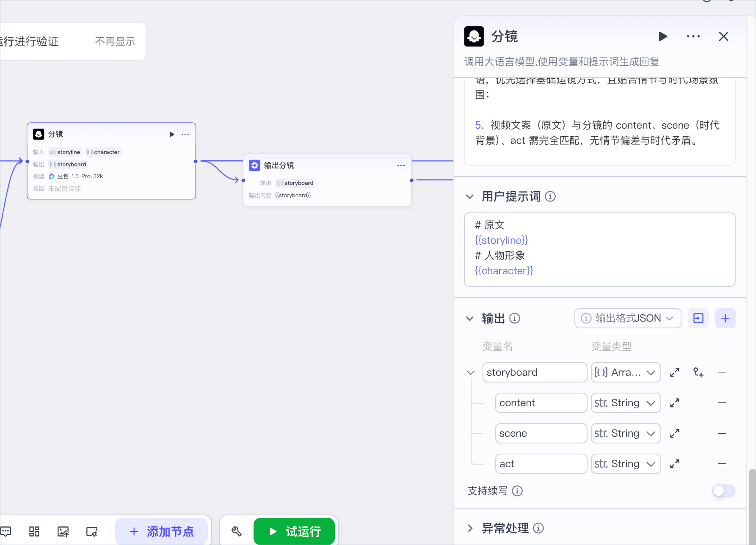
Task: Add child field to storyboard variable
Action: coord(698,372)
